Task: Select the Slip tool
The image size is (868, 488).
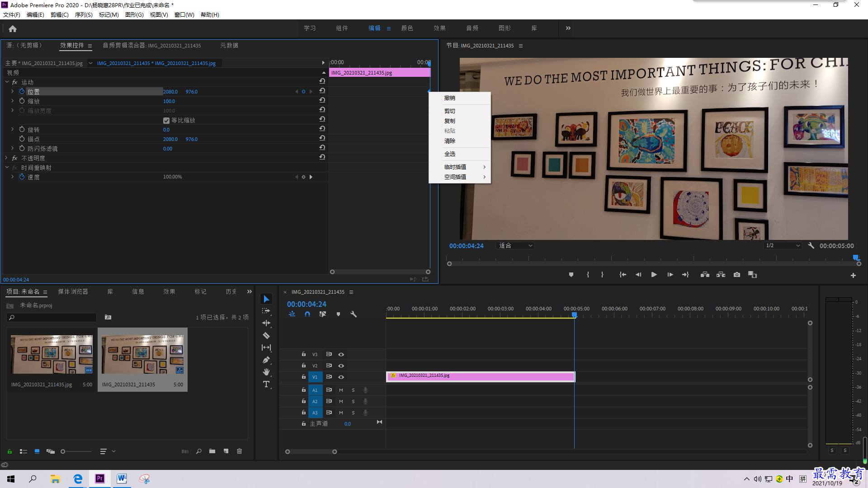Action: coord(266,347)
